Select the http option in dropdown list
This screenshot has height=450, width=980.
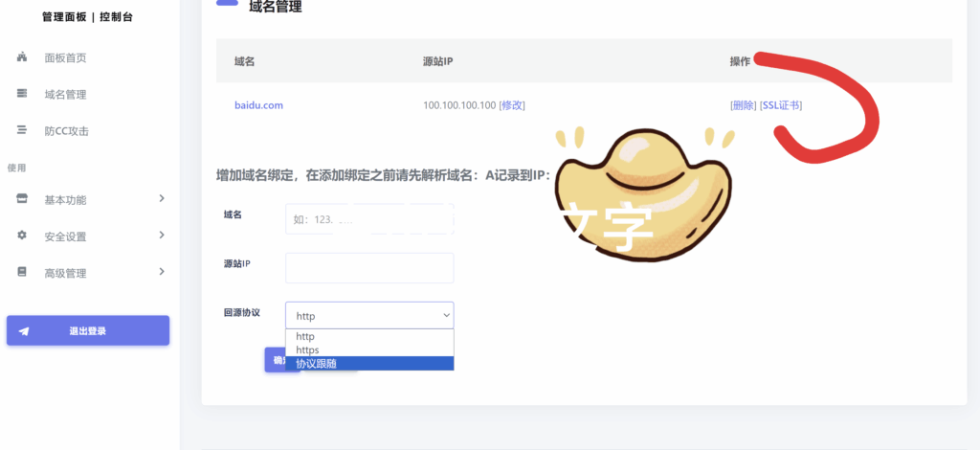(369, 336)
